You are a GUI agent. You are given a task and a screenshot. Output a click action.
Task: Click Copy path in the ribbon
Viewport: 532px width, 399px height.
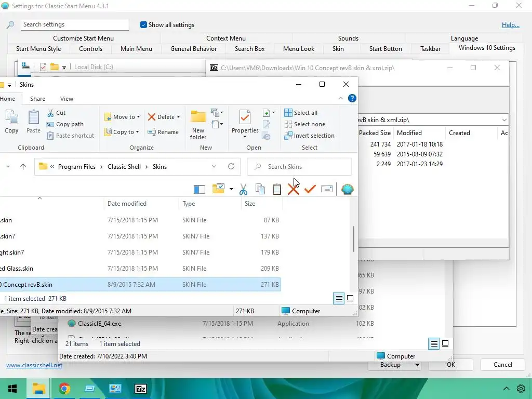coord(65,124)
